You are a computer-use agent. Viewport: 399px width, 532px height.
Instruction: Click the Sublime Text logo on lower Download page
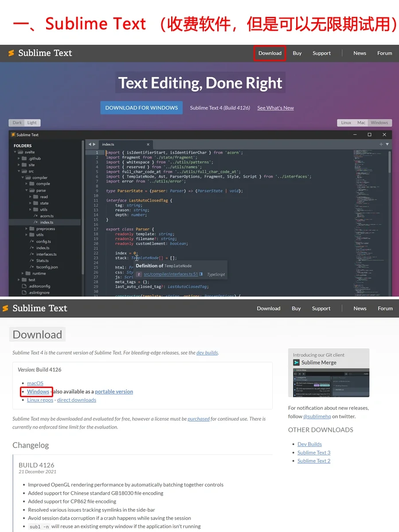pos(35,308)
